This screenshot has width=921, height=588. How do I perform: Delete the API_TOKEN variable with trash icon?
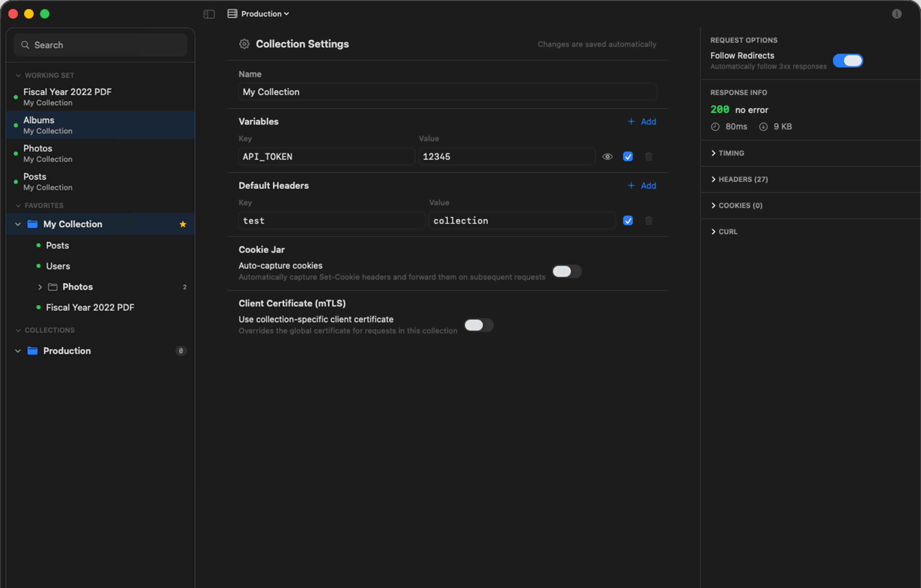point(649,157)
